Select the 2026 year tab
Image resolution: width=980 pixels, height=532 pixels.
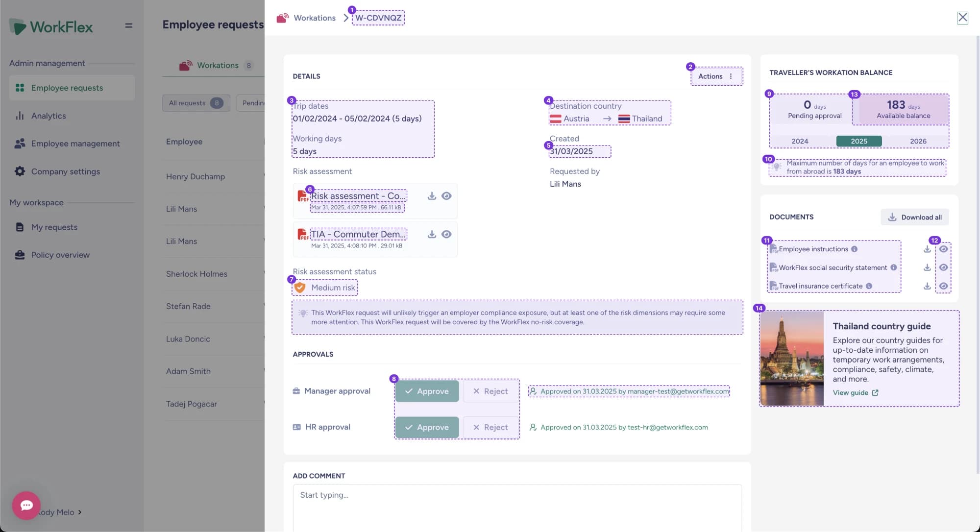pyautogui.click(x=918, y=141)
